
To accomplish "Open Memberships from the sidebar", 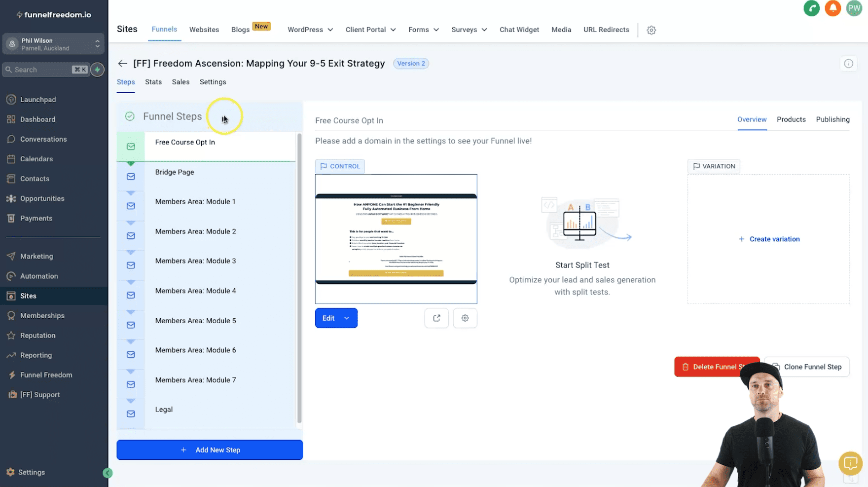I will click(x=42, y=315).
